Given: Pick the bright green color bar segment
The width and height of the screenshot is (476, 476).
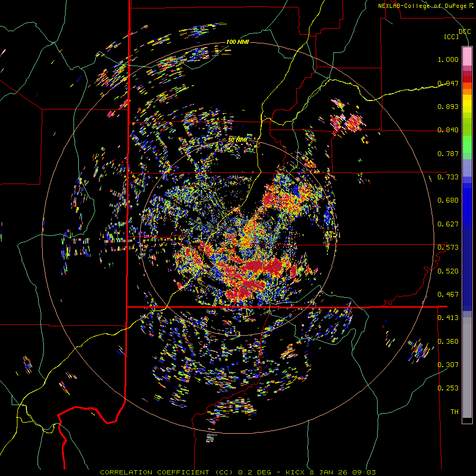Looking at the screenshot, I should coord(467,144).
